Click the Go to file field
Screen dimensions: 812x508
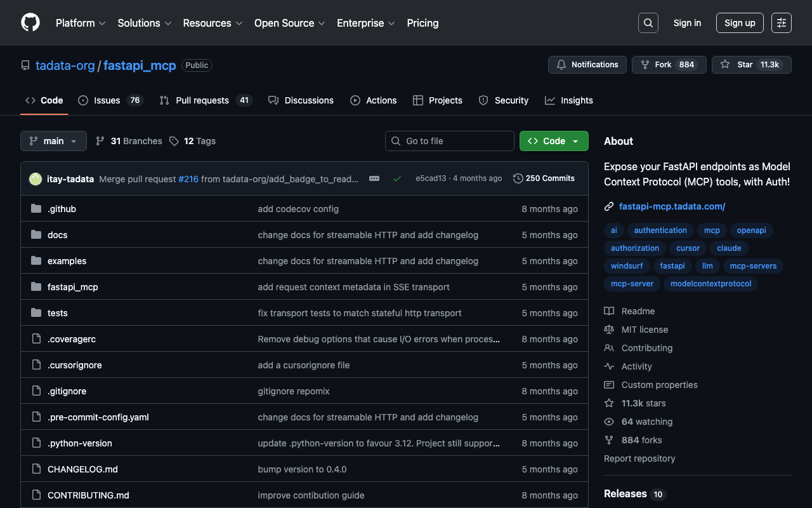coord(449,141)
